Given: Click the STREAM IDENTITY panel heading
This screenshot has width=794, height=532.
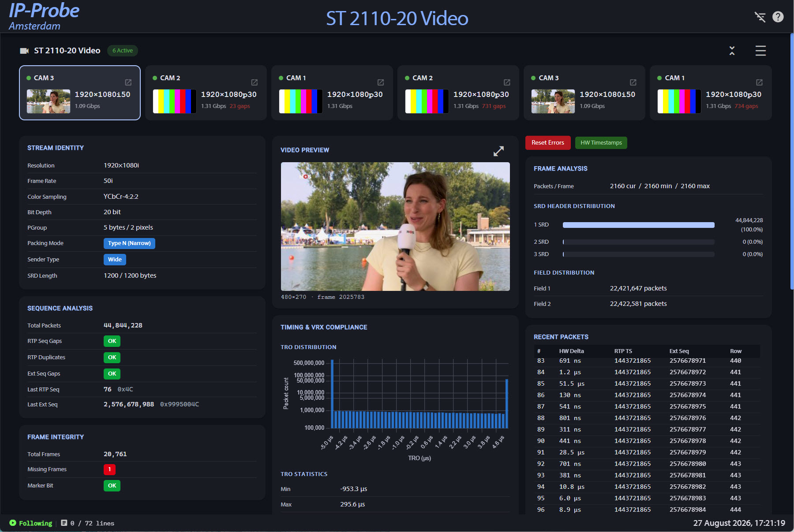Looking at the screenshot, I should click(x=56, y=148).
